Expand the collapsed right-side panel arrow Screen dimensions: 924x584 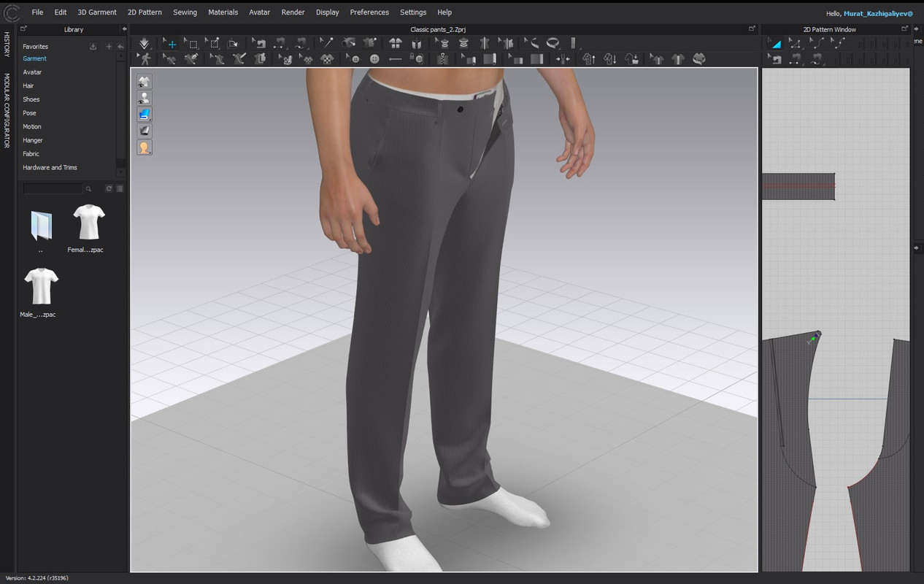[917, 248]
